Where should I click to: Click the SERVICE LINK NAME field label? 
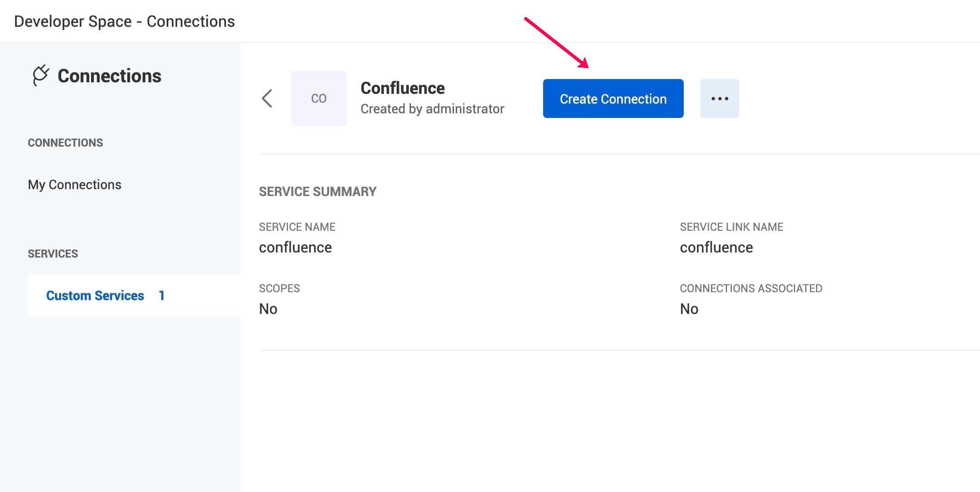731,227
